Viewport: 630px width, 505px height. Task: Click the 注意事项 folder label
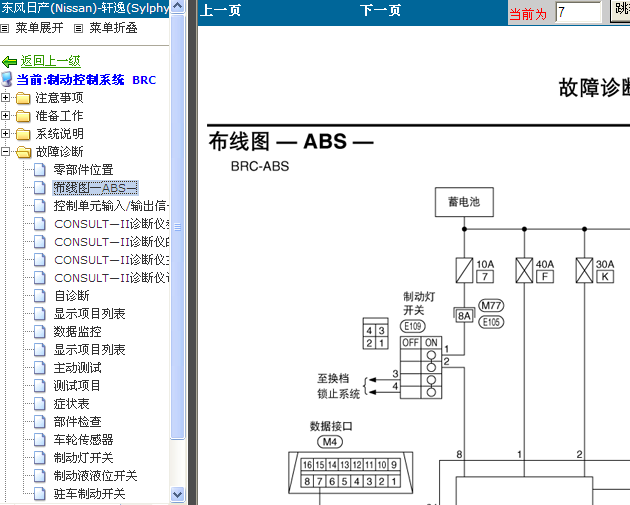point(59,98)
